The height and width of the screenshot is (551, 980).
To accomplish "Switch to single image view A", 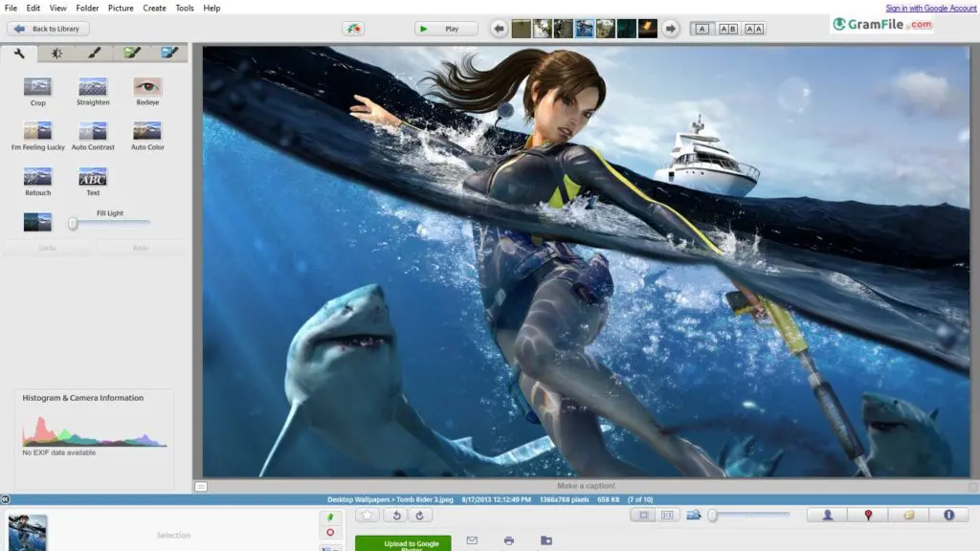I will coord(702,29).
